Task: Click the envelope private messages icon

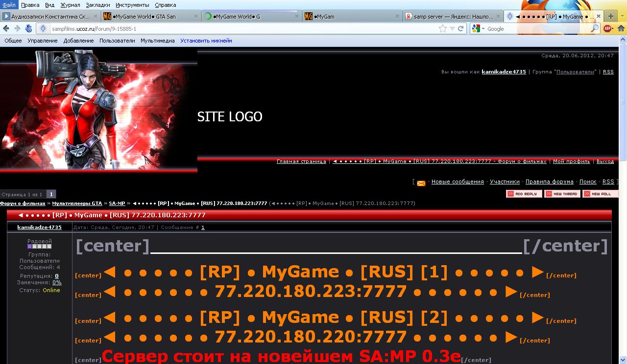Action: pyautogui.click(x=421, y=182)
